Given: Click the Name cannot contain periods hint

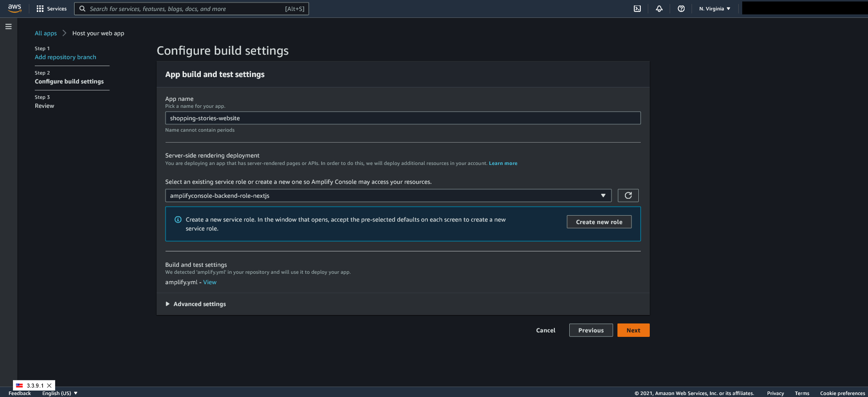Looking at the screenshot, I should point(200,130).
